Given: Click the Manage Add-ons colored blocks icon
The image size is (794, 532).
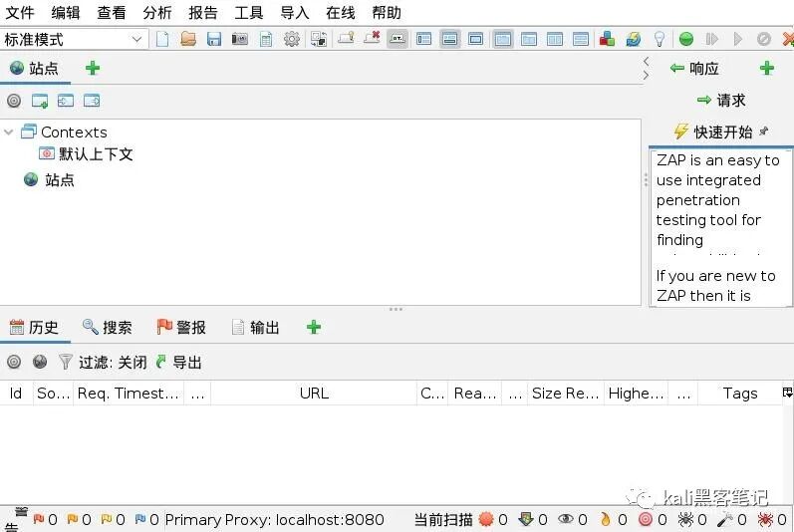Looking at the screenshot, I should click(607, 39).
